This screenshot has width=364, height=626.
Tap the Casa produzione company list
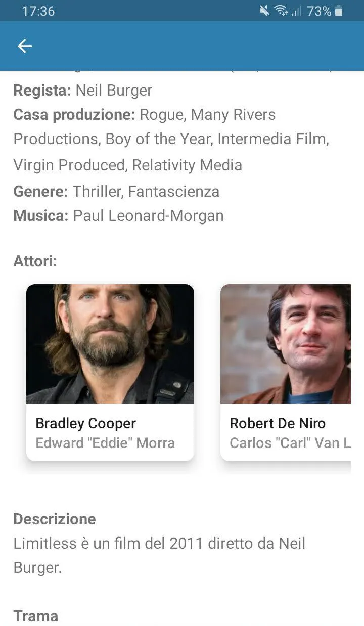(171, 140)
